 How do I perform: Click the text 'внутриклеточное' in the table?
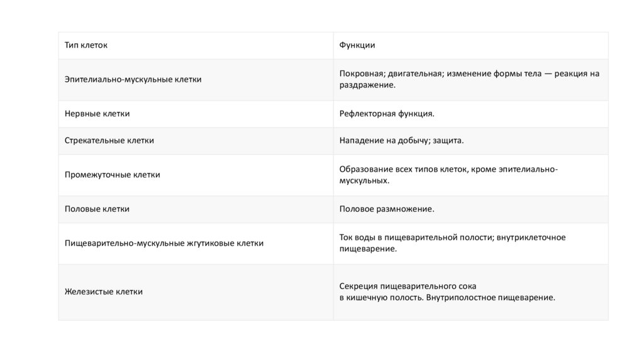point(533,237)
